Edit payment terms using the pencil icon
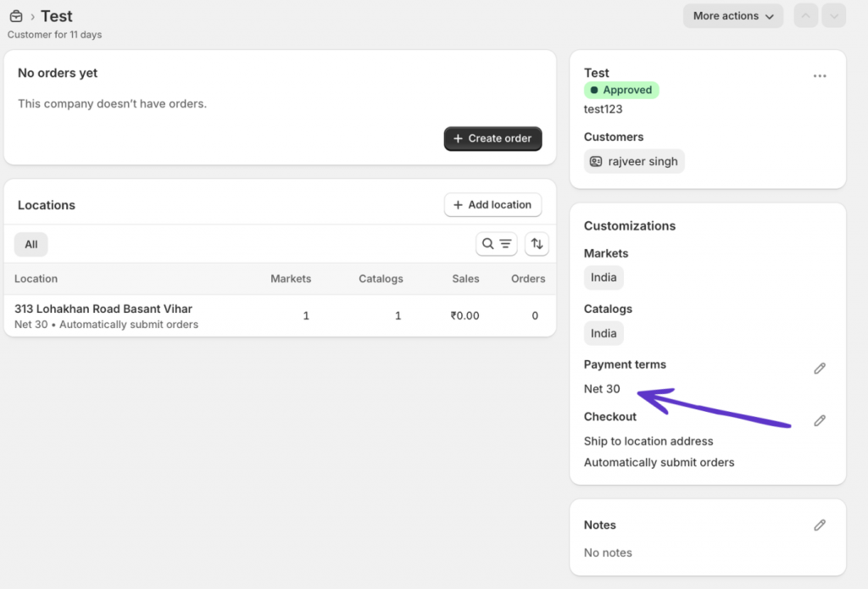 pyautogui.click(x=819, y=368)
